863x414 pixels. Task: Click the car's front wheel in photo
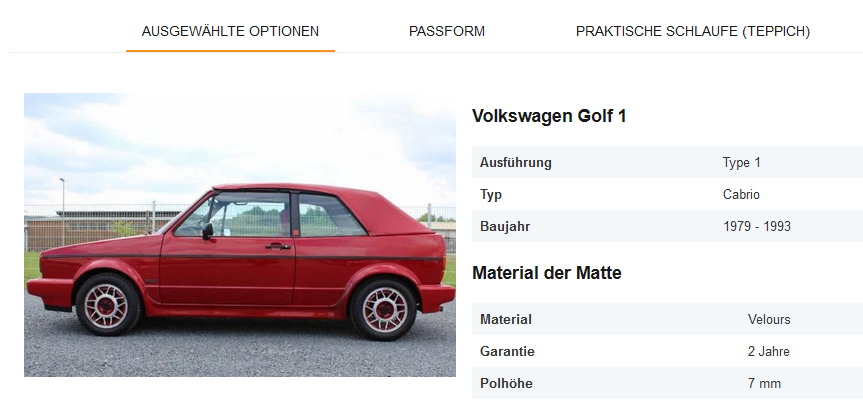(x=106, y=304)
